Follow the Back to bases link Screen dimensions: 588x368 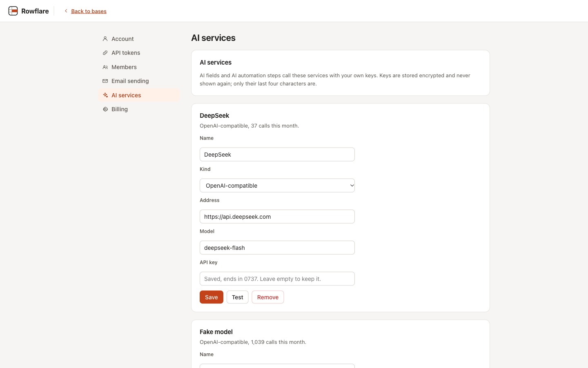(x=89, y=11)
